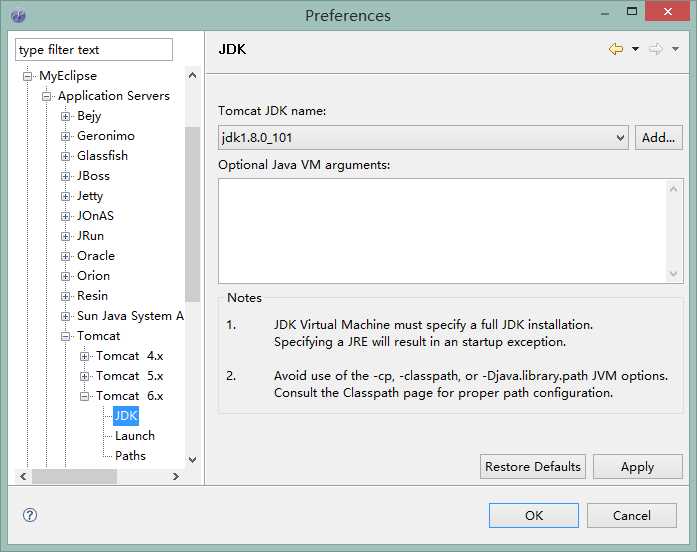
Task: Select the Oracle tree item
Action: pos(96,256)
